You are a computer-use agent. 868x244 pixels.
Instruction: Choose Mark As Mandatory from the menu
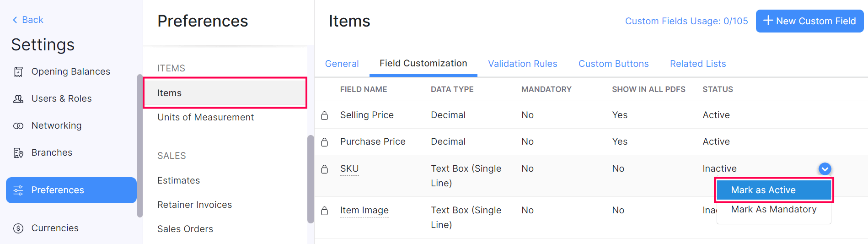(773, 210)
